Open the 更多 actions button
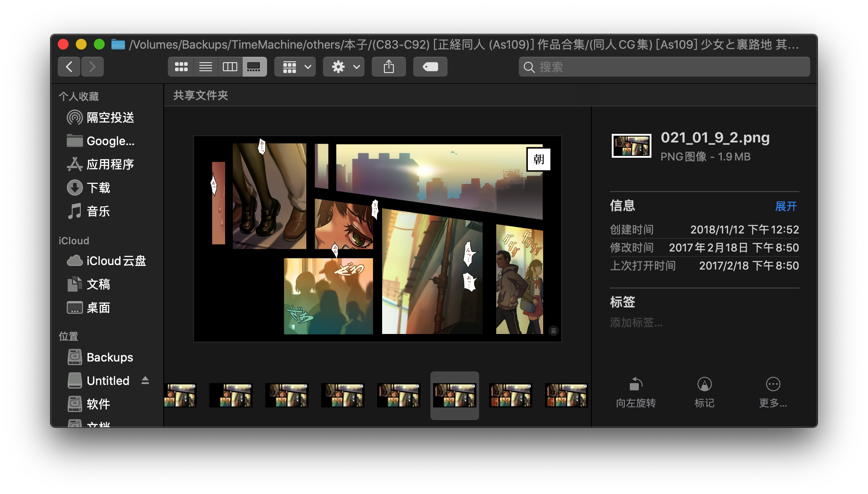Viewport: 868px width, 494px height. coord(773,391)
